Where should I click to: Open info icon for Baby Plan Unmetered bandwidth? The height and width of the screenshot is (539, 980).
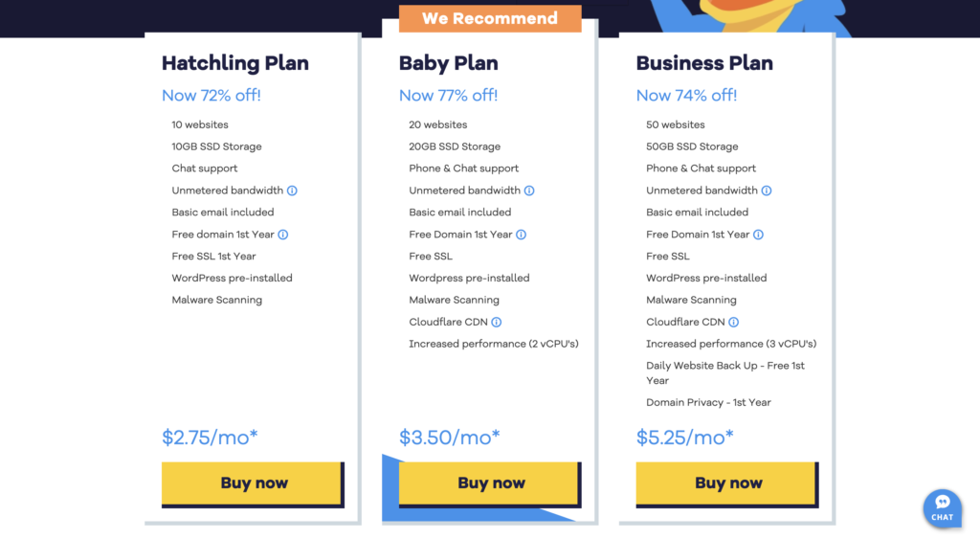(x=529, y=191)
